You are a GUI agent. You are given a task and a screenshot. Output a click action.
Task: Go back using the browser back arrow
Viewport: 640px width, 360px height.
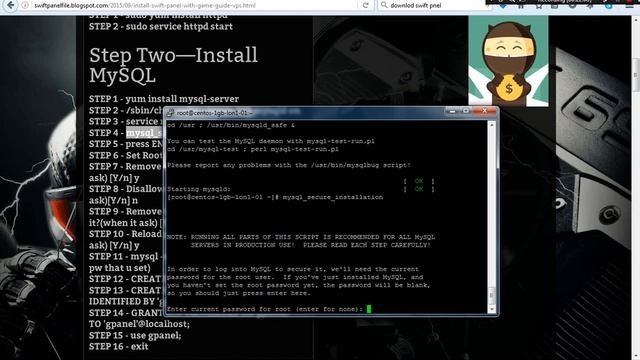point(10,5)
